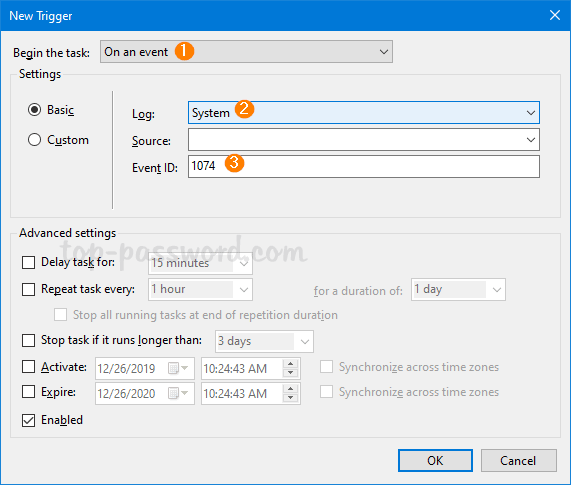The image size is (571, 485).
Task: Decrease the Expire time with down arrow
Action: point(290,398)
